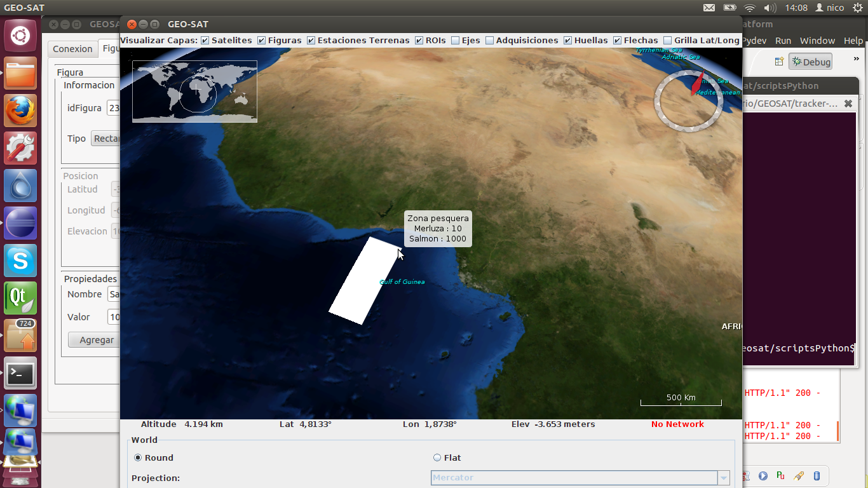Open the Window menu
The width and height of the screenshot is (868, 488).
coord(817,41)
